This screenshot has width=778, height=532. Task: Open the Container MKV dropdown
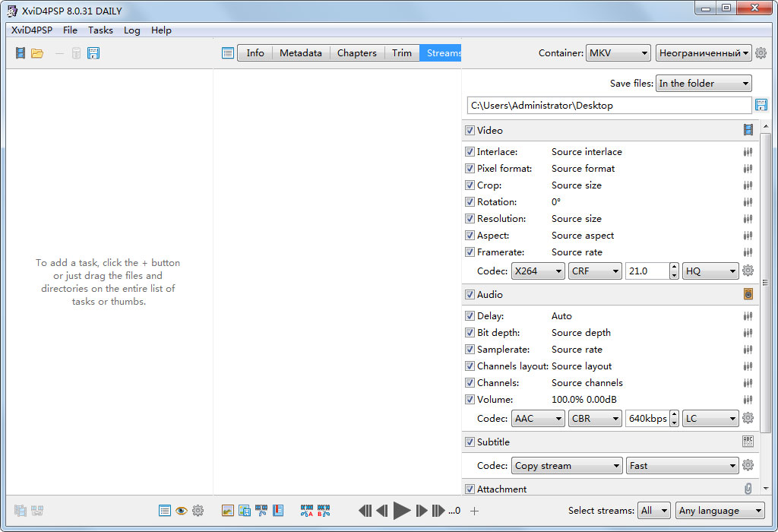pos(618,53)
